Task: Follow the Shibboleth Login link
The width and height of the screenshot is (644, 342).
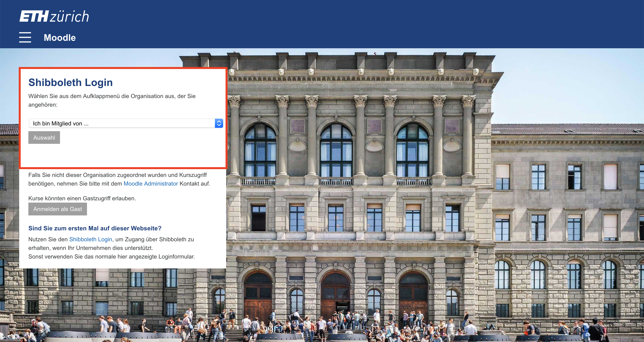Action: click(90, 239)
